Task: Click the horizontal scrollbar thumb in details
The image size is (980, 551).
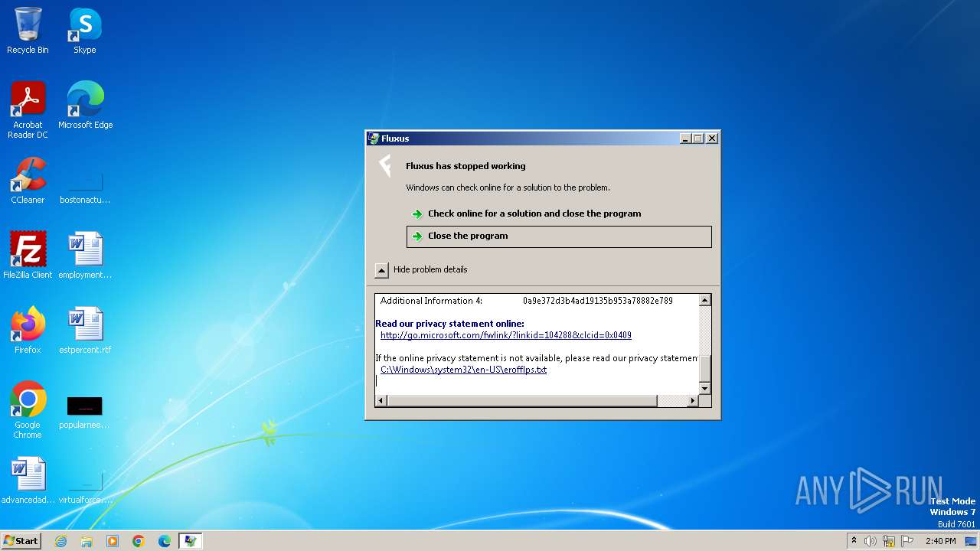Action: pos(522,401)
